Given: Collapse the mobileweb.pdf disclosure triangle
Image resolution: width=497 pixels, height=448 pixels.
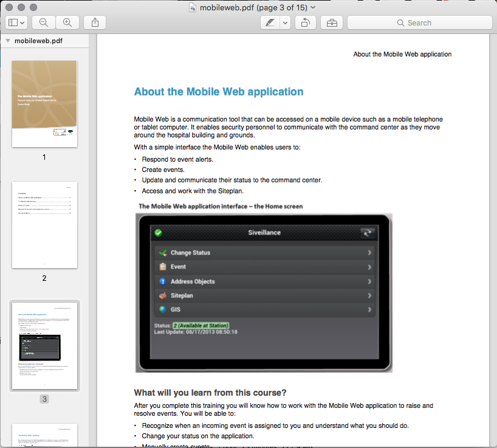Looking at the screenshot, I should pos(7,41).
